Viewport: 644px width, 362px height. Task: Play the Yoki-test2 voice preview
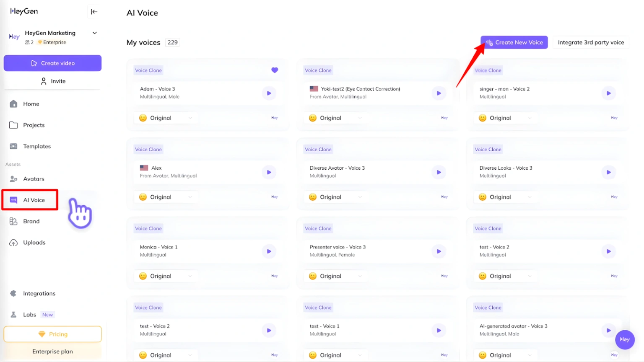click(x=439, y=93)
